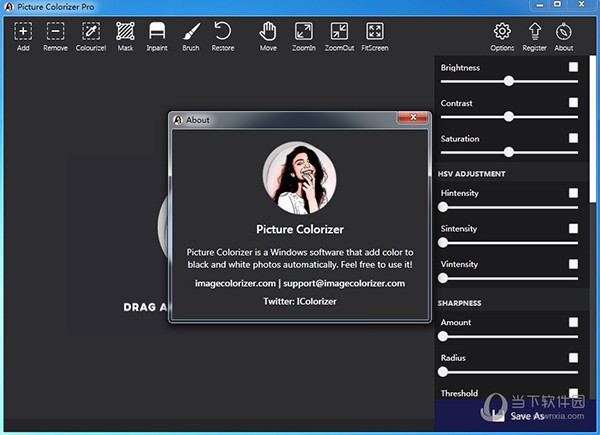The width and height of the screenshot is (600, 435).
Task: Click the Threshold label
Action: pyautogui.click(x=459, y=393)
